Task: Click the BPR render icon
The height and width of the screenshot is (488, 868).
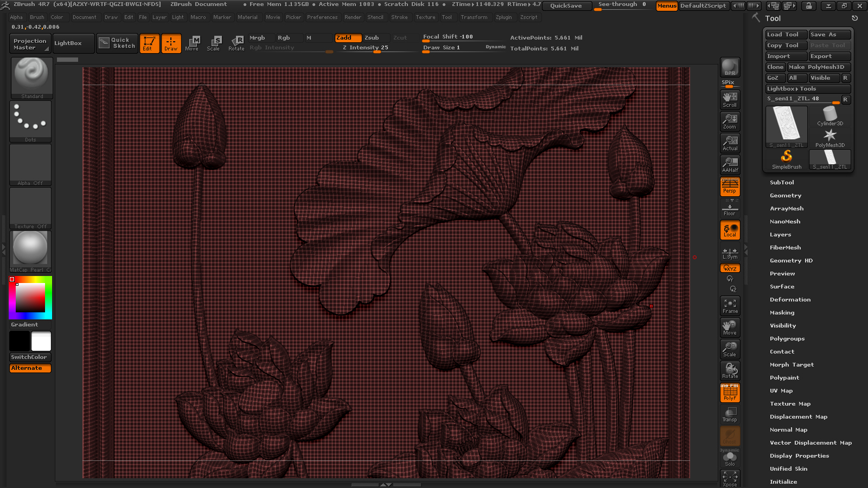Action: (730, 67)
